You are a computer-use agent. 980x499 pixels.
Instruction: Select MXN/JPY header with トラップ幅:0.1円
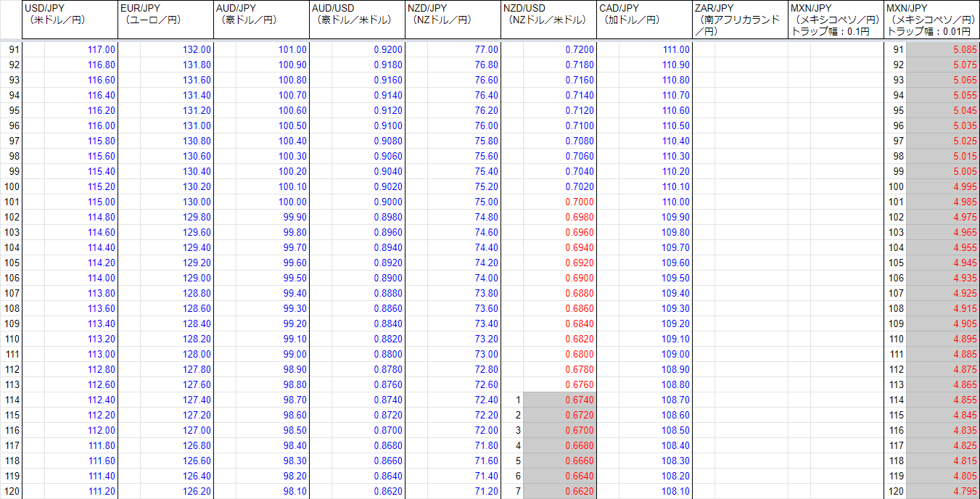click(x=836, y=20)
